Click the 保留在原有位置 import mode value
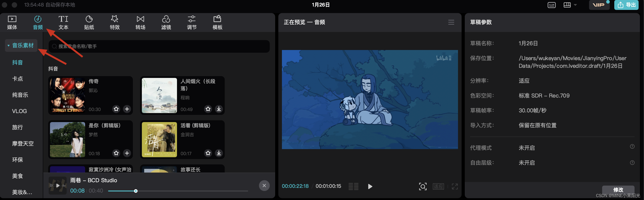 (537, 125)
